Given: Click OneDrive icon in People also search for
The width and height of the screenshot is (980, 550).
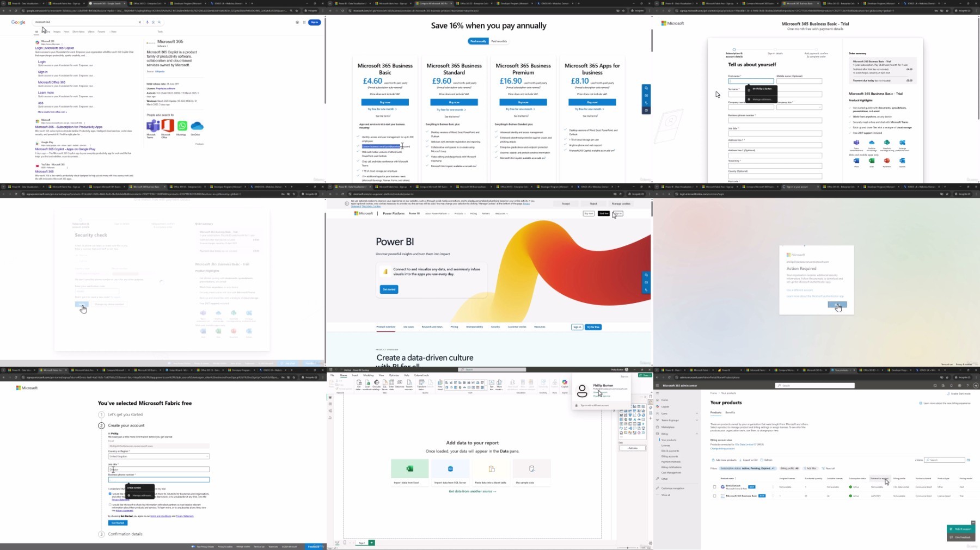Looking at the screenshot, I should (x=197, y=126).
